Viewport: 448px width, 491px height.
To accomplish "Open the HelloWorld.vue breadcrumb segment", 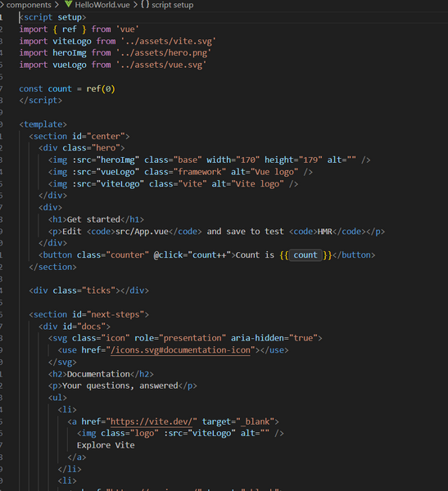I will (102, 5).
